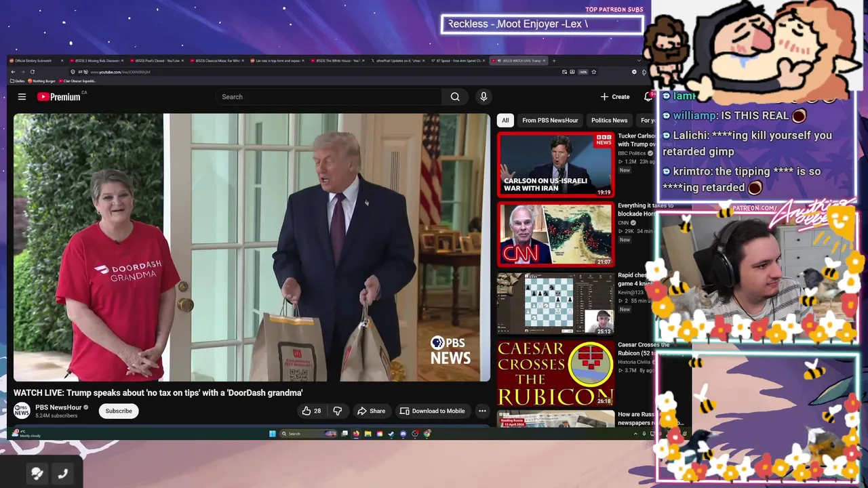Image resolution: width=868 pixels, height=488 pixels.
Task: Switch to The White House tab
Action: (338, 60)
